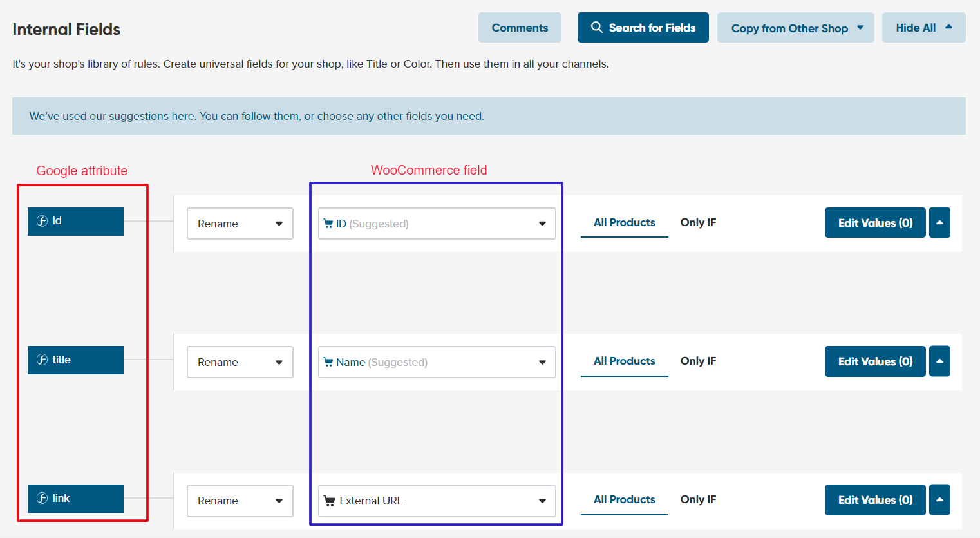The image size is (980, 538).
Task: Collapse all fields with Hide All
Action: point(923,28)
